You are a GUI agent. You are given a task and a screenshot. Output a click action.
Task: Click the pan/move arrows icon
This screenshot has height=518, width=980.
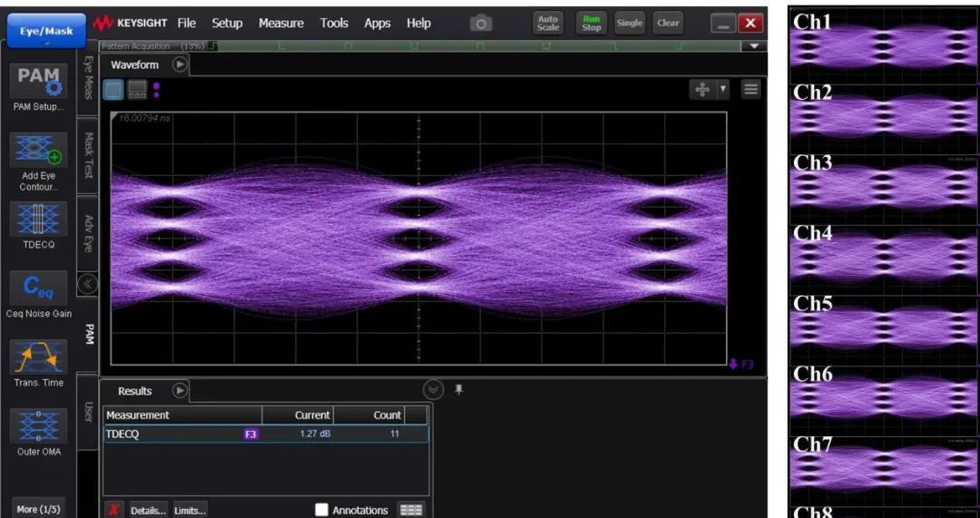pyautogui.click(x=702, y=89)
